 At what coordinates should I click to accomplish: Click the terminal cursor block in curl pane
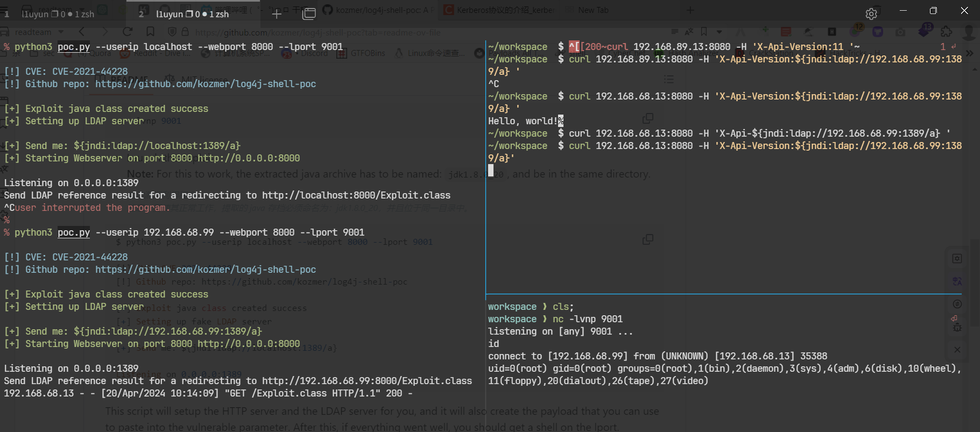point(491,171)
